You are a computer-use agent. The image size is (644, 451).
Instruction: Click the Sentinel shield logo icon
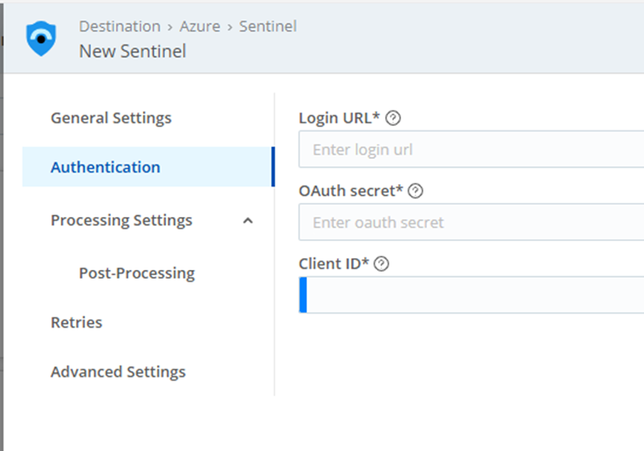[41, 39]
